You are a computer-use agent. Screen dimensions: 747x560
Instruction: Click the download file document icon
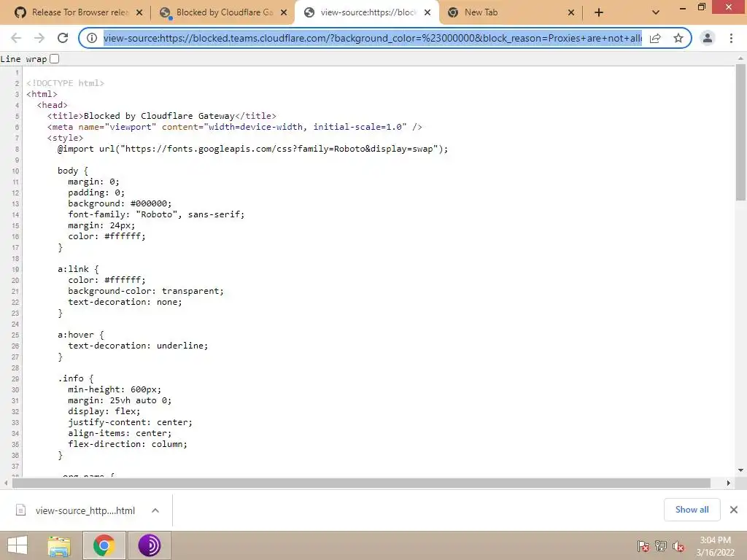pos(20,510)
